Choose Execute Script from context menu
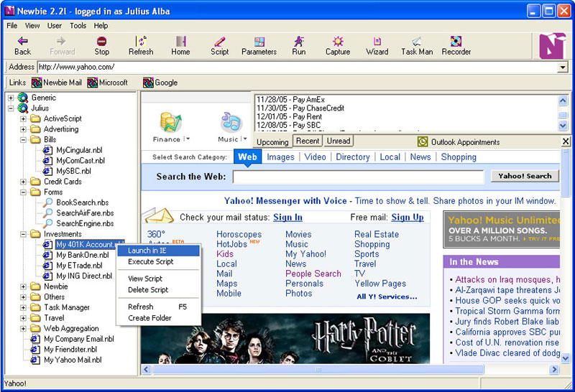The height and width of the screenshot is (392, 575). [158, 261]
